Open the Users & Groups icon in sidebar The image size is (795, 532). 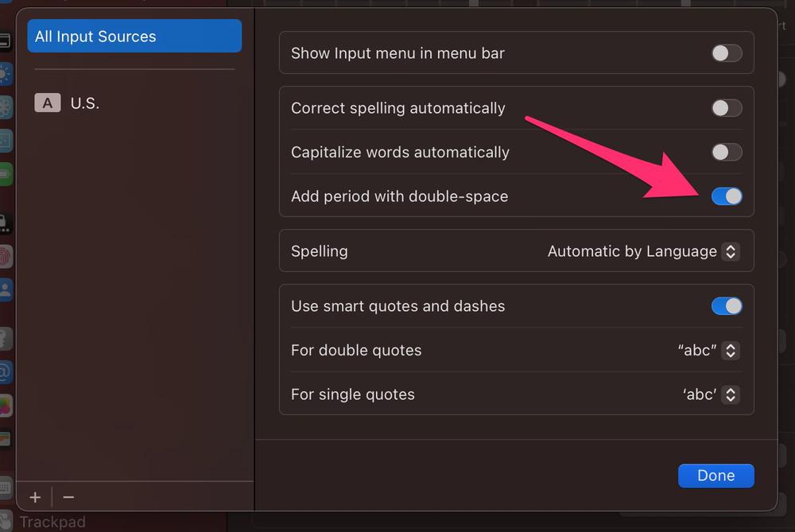click(x=6, y=289)
